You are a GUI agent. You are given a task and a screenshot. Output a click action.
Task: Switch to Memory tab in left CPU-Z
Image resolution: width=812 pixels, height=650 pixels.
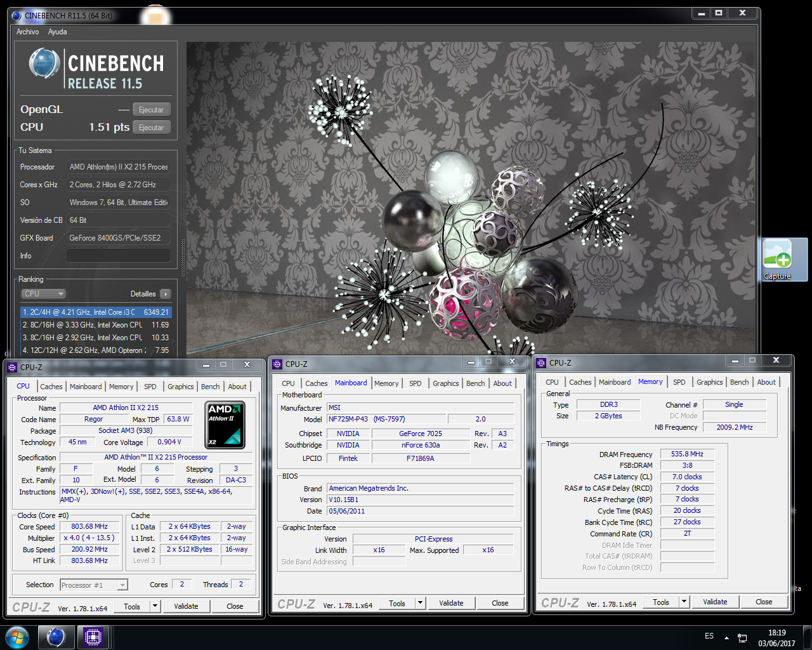point(121,387)
